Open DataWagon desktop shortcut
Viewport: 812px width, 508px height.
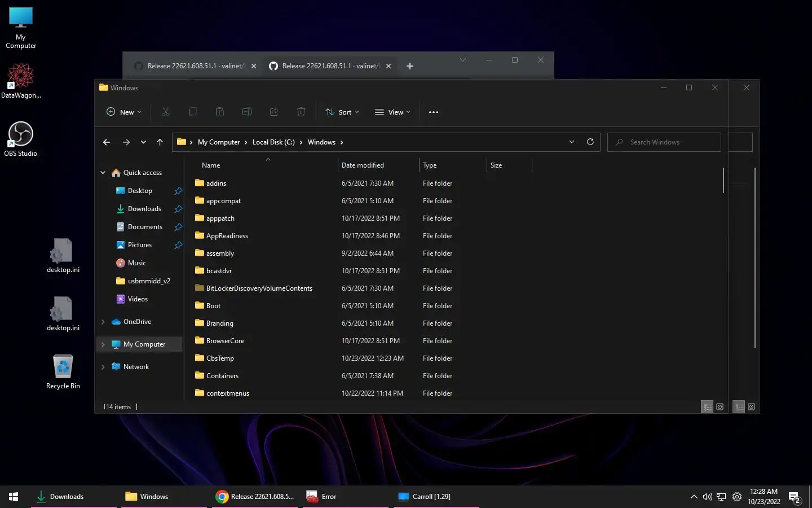pyautogui.click(x=21, y=81)
